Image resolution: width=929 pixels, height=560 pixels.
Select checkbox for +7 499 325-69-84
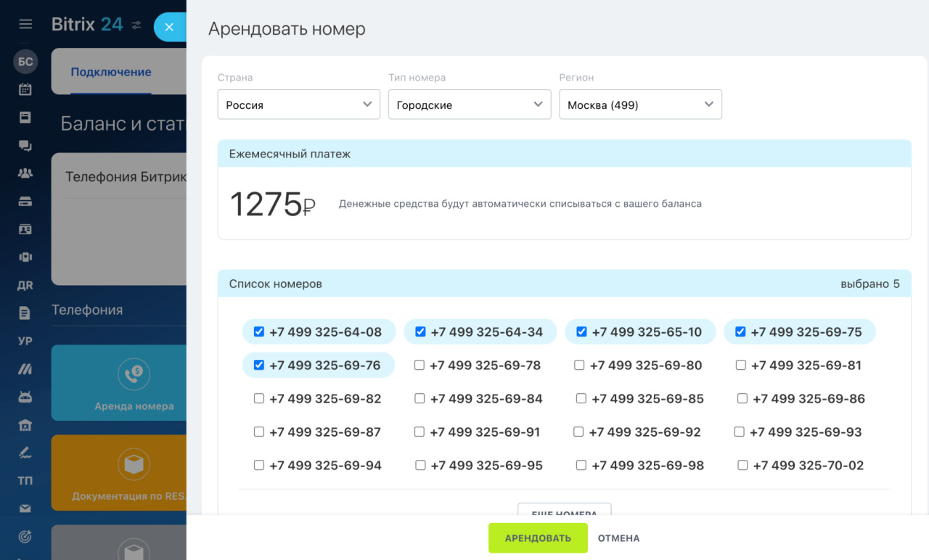click(420, 398)
